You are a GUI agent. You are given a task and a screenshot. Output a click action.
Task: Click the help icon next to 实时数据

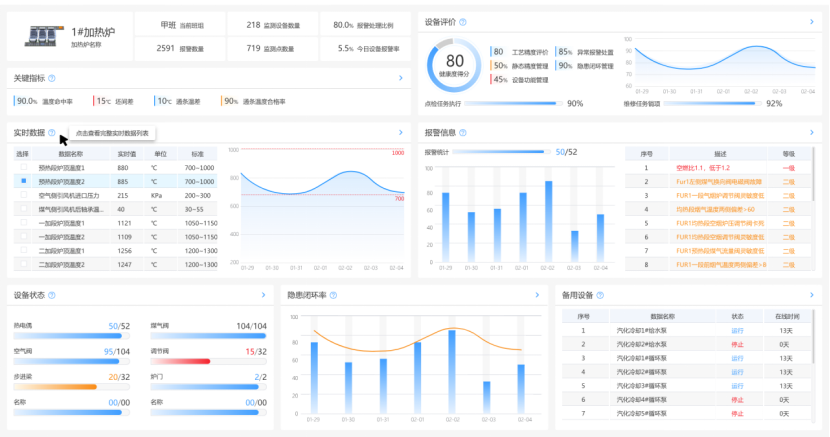(x=51, y=132)
